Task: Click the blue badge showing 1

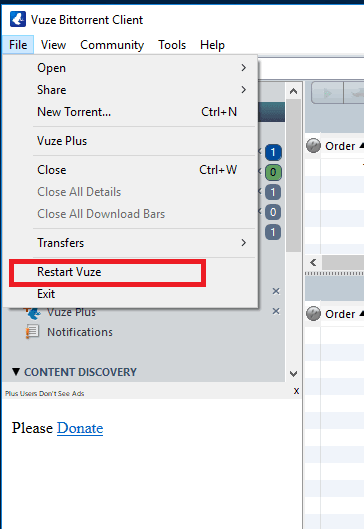Action: [273, 152]
